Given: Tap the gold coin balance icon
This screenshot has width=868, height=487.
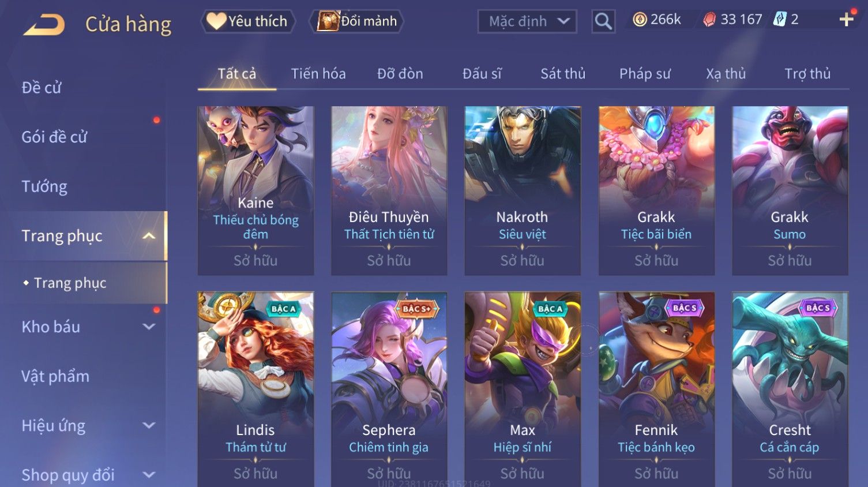Looking at the screenshot, I should (x=640, y=20).
